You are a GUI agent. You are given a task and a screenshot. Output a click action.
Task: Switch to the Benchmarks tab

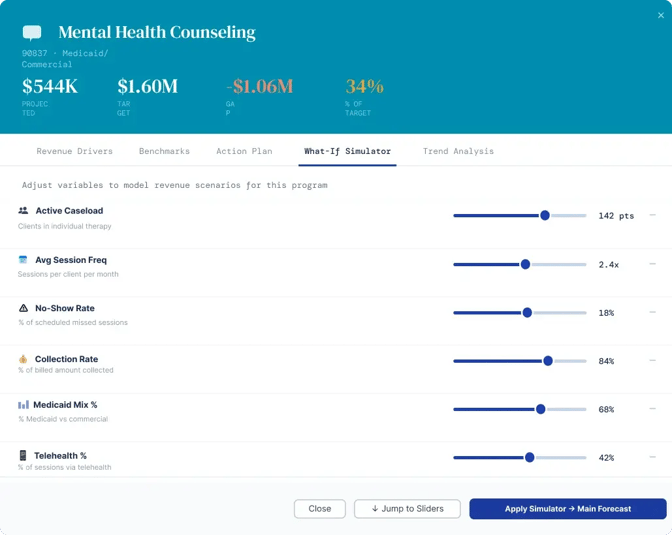point(164,151)
